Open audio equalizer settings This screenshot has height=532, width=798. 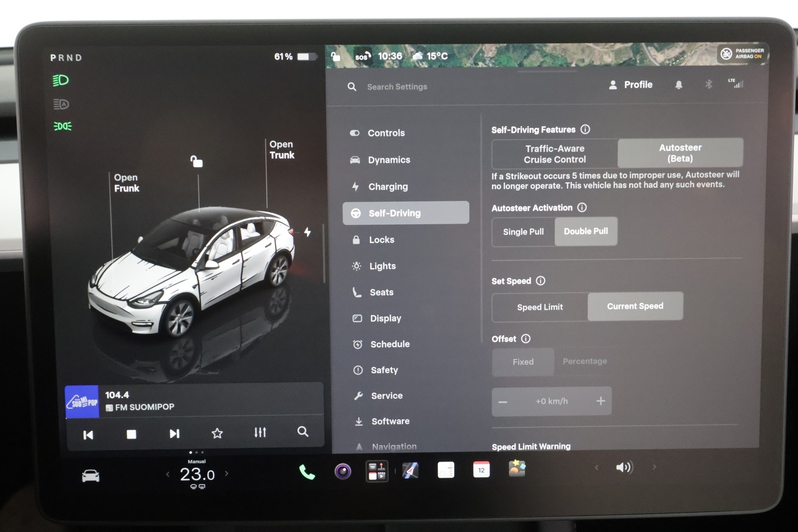pos(260,432)
